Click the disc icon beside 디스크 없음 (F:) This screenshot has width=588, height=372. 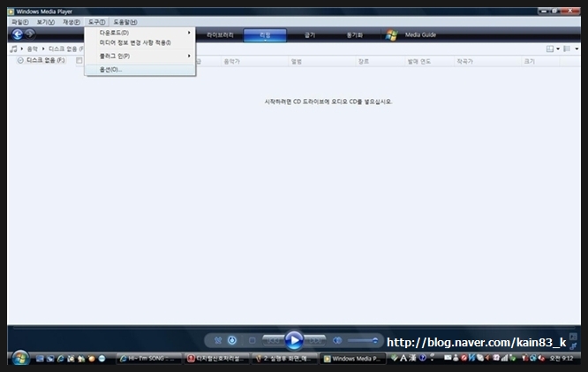tap(20, 60)
